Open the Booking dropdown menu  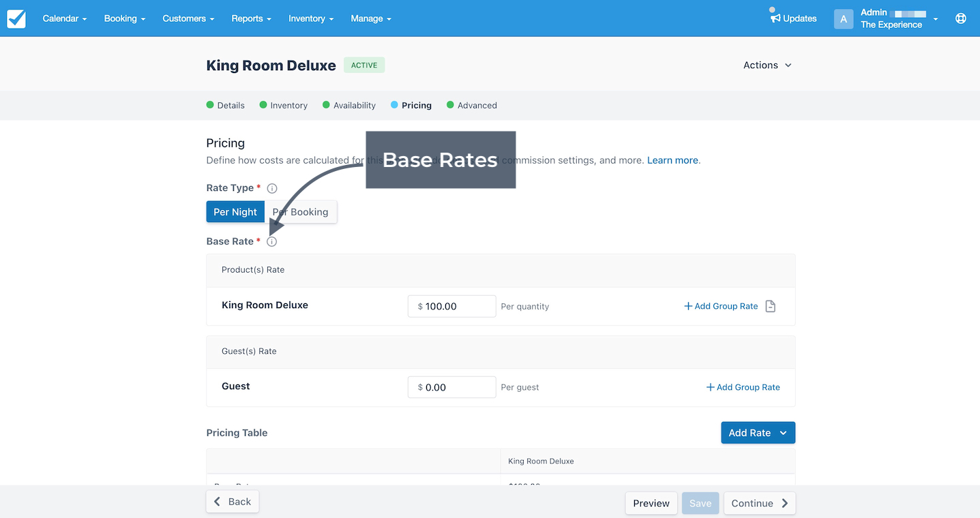click(x=125, y=18)
